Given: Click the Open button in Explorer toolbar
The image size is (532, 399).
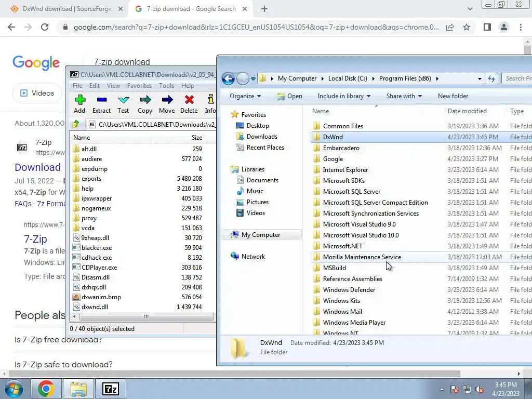Looking at the screenshot, I should coord(289,96).
